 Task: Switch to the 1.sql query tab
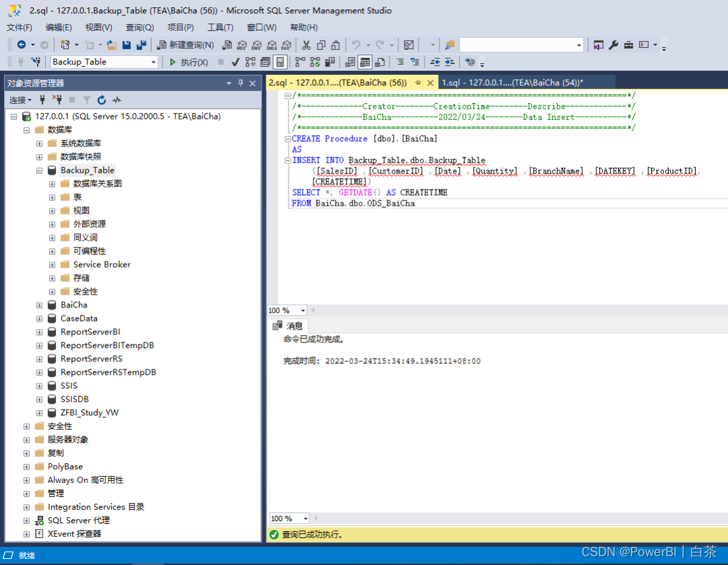click(x=512, y=83)
